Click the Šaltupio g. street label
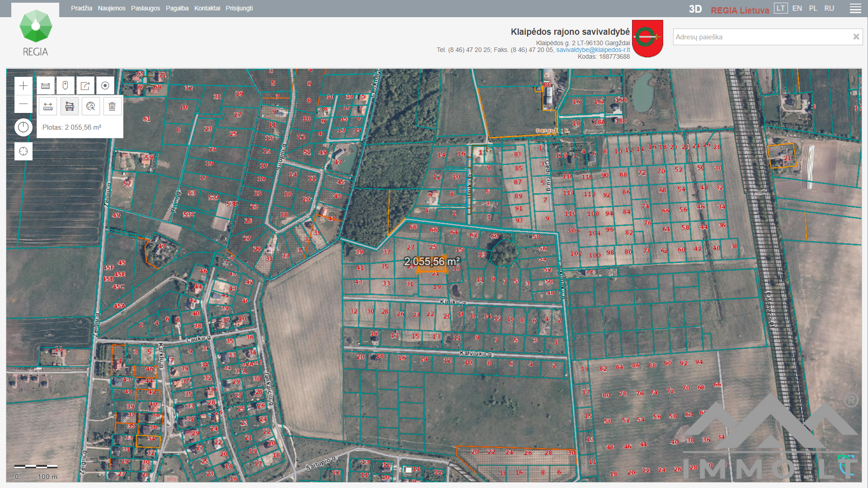Image resolution: width=868 pixels, height=488 pixels. 321,463
